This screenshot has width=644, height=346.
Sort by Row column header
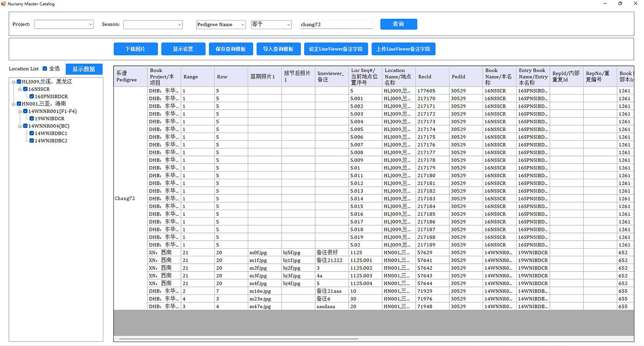[x=231, y=77]
